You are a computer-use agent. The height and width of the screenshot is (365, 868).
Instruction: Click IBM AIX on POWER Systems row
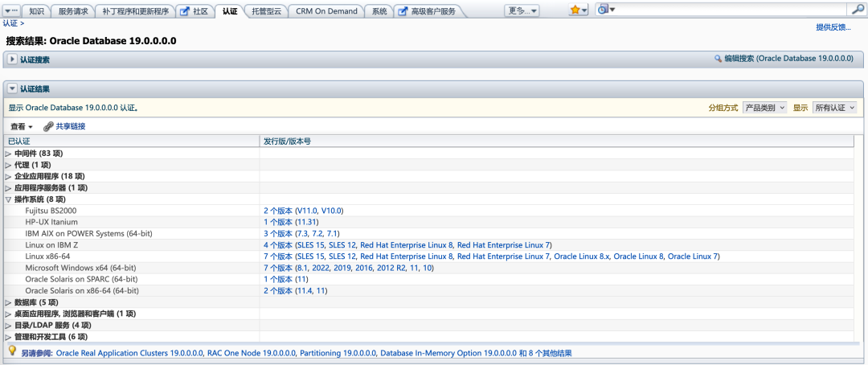[x=429, y=234]
